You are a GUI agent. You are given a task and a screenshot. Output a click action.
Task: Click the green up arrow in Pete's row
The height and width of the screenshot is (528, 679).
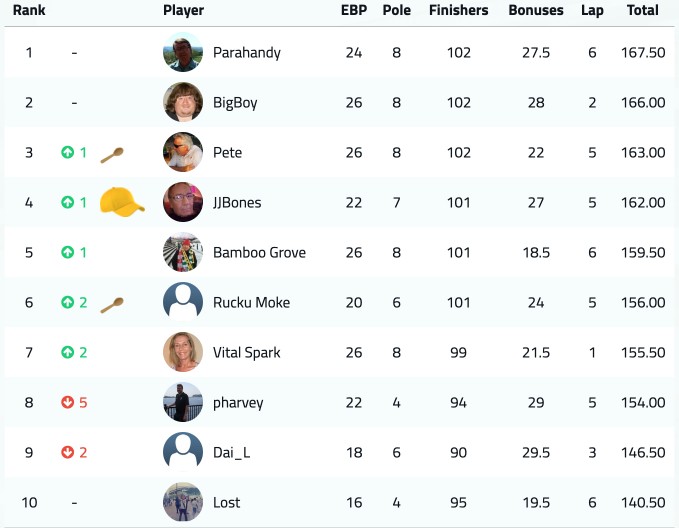pos(68,152)
